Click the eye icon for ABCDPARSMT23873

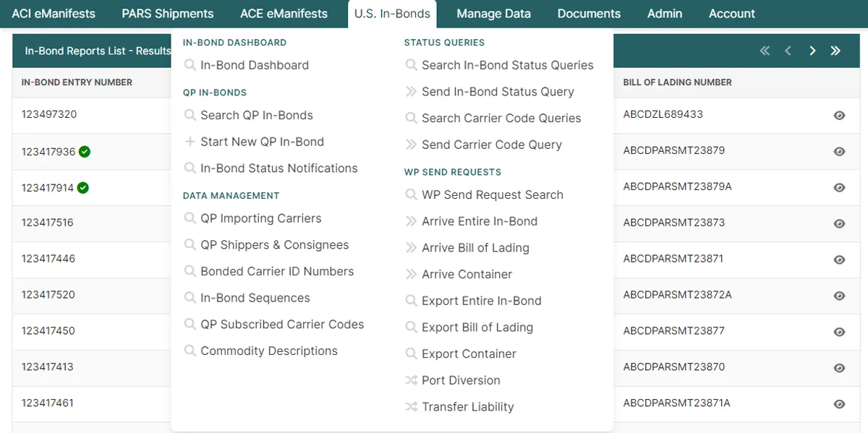coord(839,223)
